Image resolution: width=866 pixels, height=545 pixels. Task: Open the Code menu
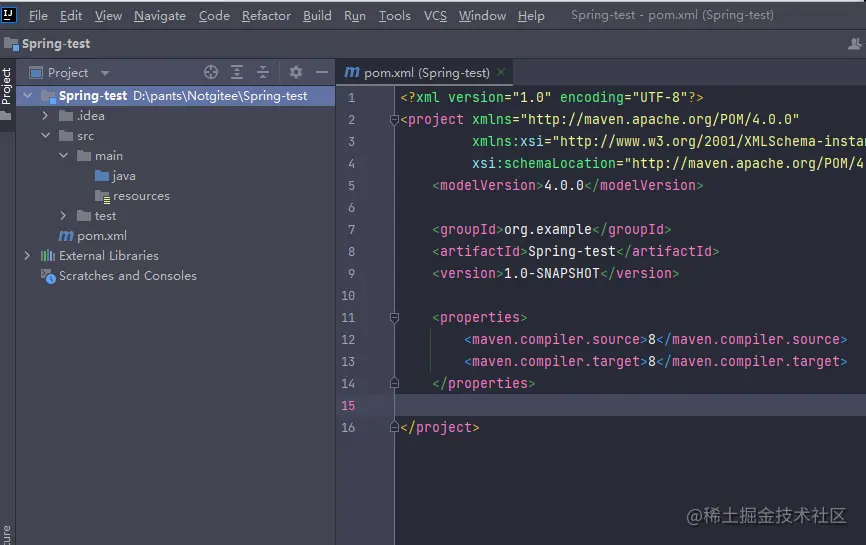pos(214,16)
